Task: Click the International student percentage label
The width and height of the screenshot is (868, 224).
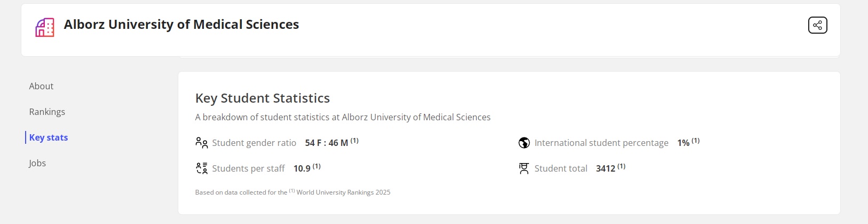Action: coord(602,143)
